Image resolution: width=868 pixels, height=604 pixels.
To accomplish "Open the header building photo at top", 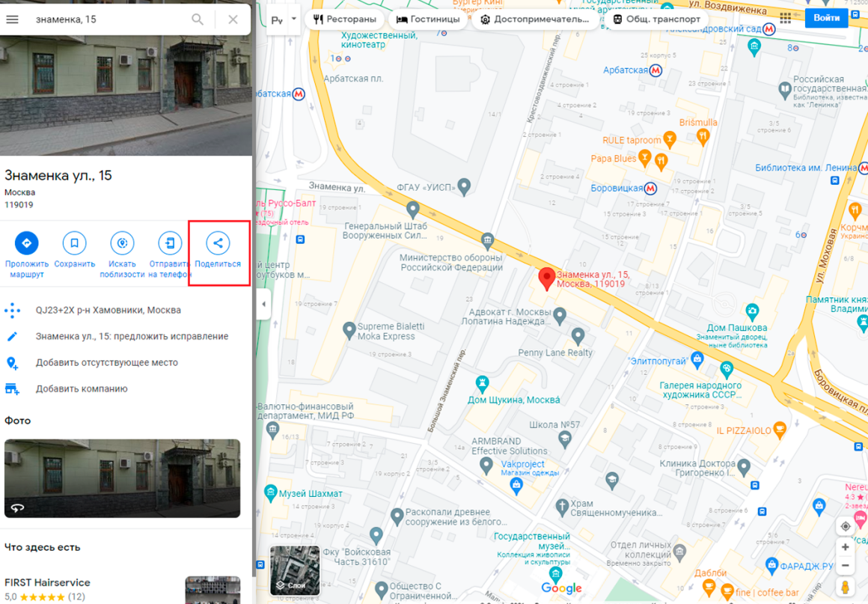I will (126, 97).
